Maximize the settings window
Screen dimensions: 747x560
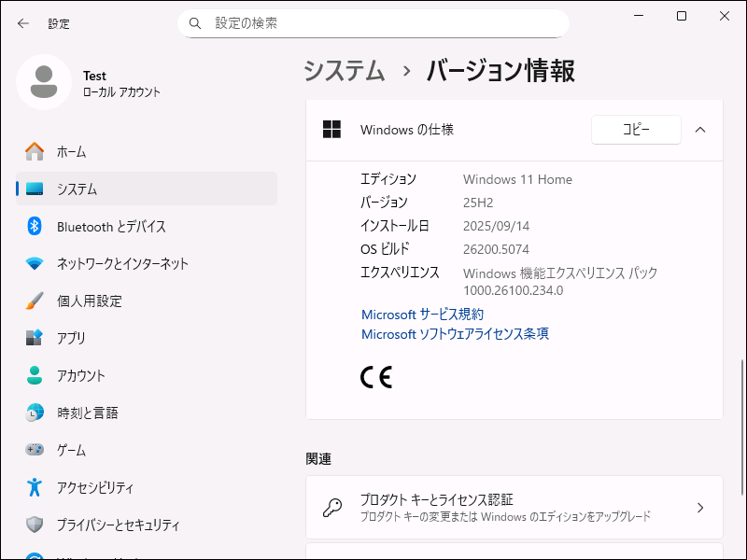click(x=682, y=16)
